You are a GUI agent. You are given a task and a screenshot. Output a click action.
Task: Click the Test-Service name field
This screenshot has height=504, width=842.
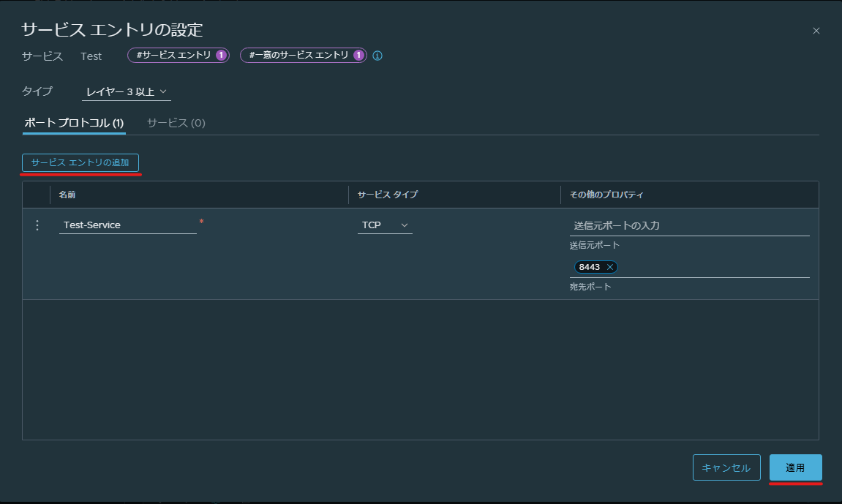click(x=128, y=225)
